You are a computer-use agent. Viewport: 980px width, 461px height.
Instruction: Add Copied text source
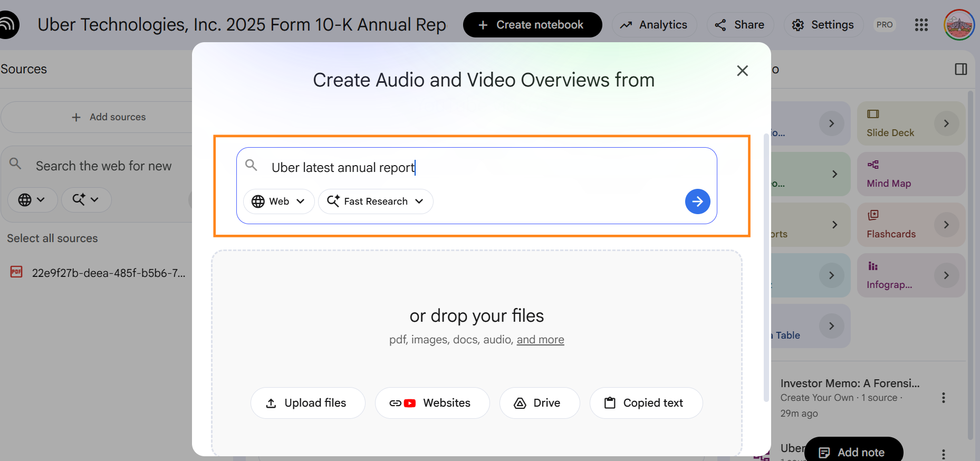point(646,403)
